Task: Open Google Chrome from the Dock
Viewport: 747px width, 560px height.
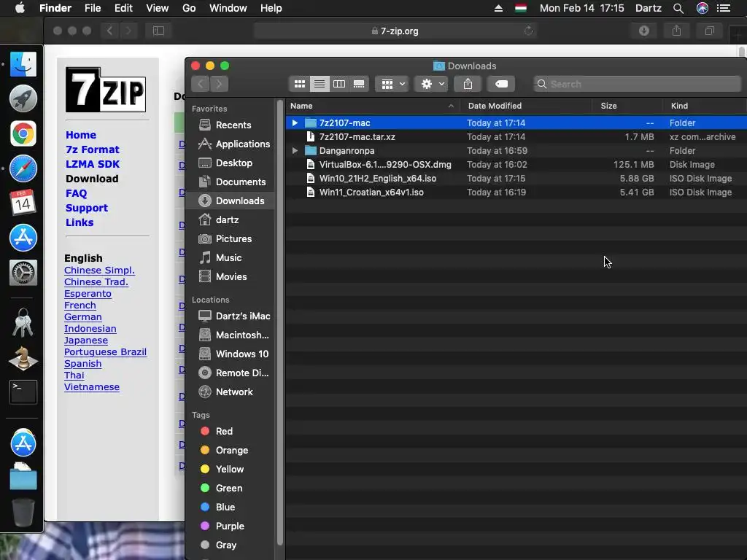Action: pos(23,134)
